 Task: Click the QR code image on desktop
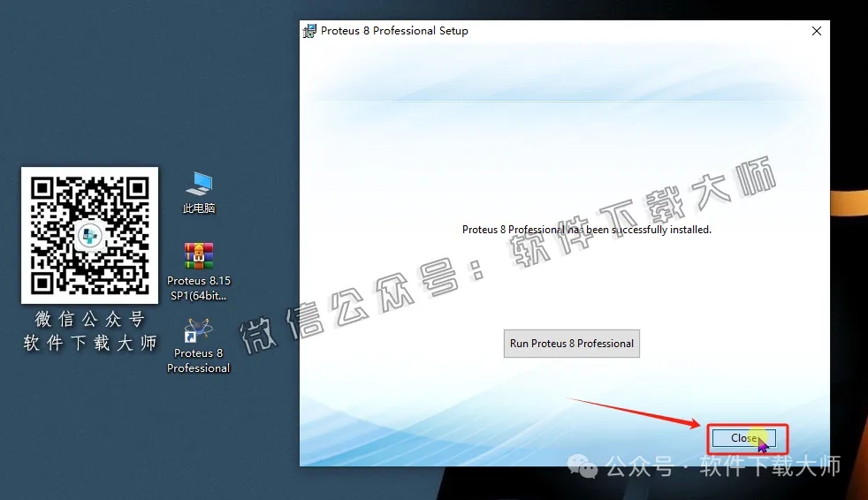coord(89,235)
